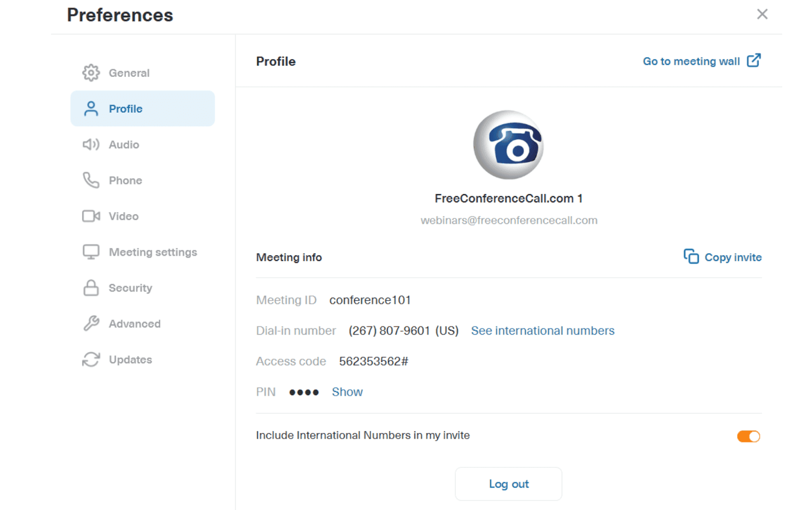
Task: Click the Meeting info heading
Action: [289, 258]
